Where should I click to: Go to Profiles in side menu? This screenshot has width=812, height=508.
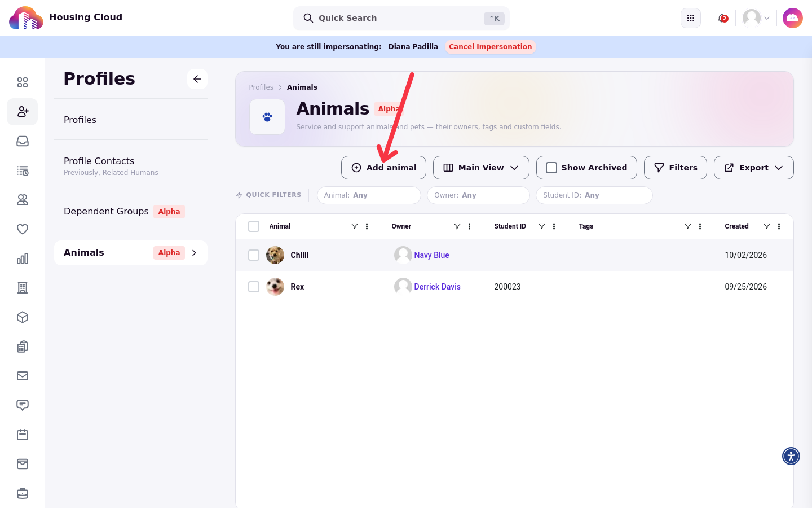point(131,120)
